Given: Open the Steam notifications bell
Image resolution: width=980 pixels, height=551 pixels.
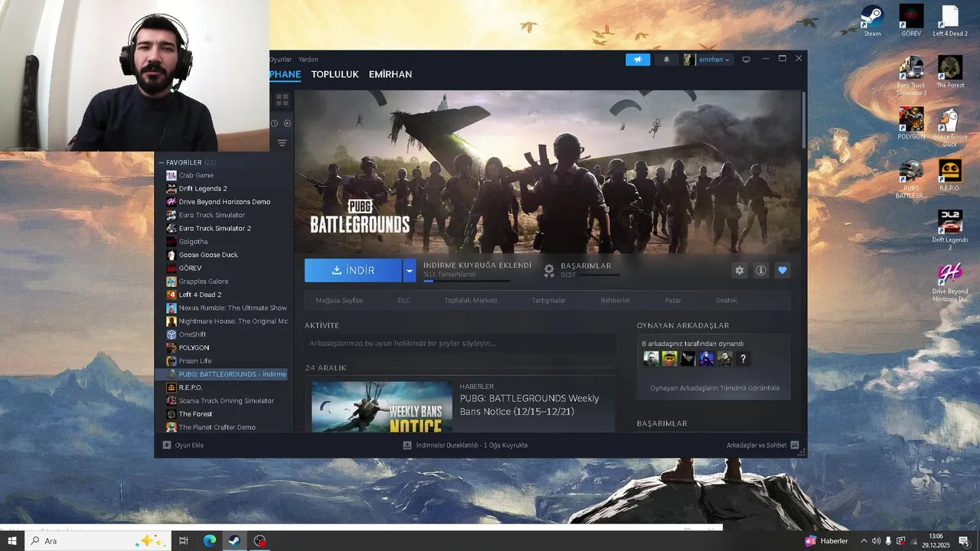Looking at the screenshot, I should click(666, 60).
